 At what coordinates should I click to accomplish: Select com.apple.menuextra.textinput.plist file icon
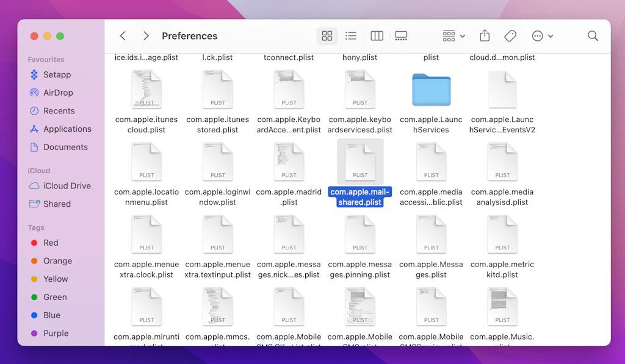(x=218, y=234)
